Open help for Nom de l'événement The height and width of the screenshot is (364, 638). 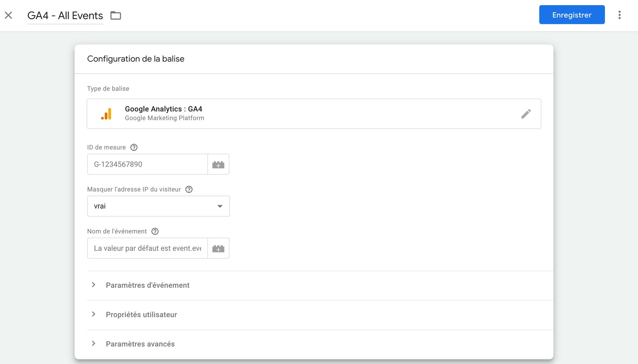click(x=155, y=231)
